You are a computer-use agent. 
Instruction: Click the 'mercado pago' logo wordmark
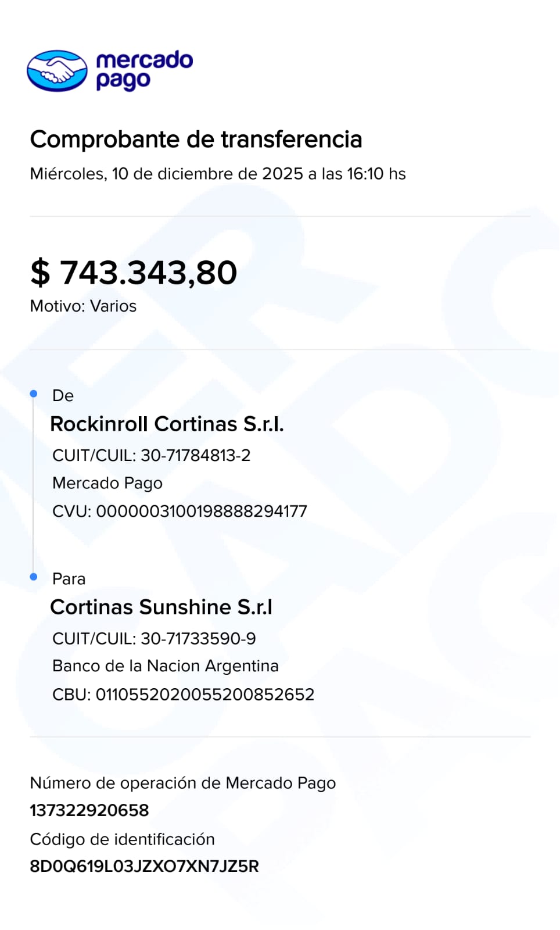(144, 70)
